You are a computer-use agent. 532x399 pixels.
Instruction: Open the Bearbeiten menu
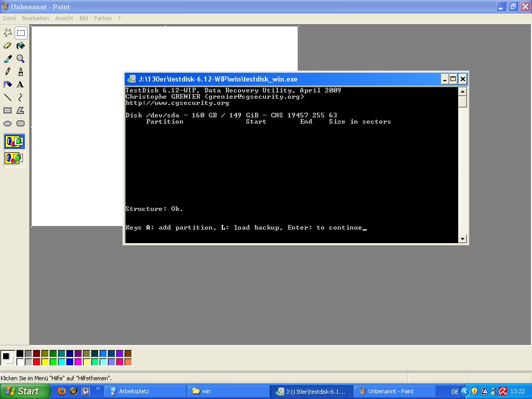coord(35,18)
